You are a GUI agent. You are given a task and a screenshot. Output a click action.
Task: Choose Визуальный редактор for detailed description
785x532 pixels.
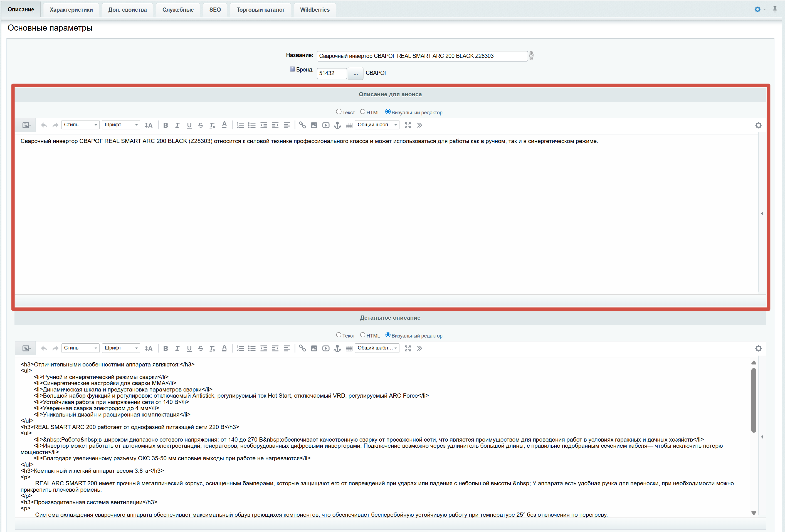coord(388,335)
